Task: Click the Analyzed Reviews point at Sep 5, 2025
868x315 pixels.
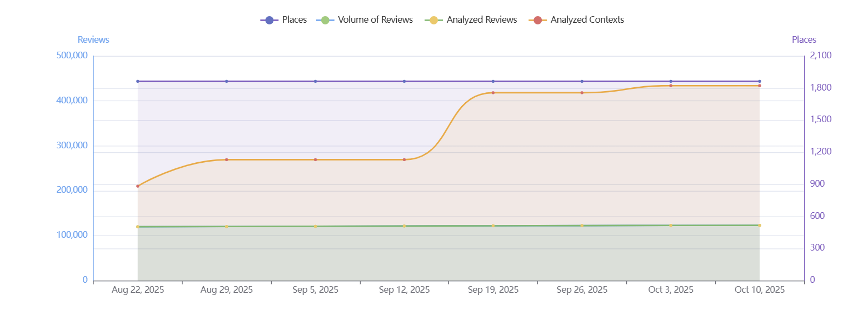Action: pyautogui.click(x=315, y=226)
